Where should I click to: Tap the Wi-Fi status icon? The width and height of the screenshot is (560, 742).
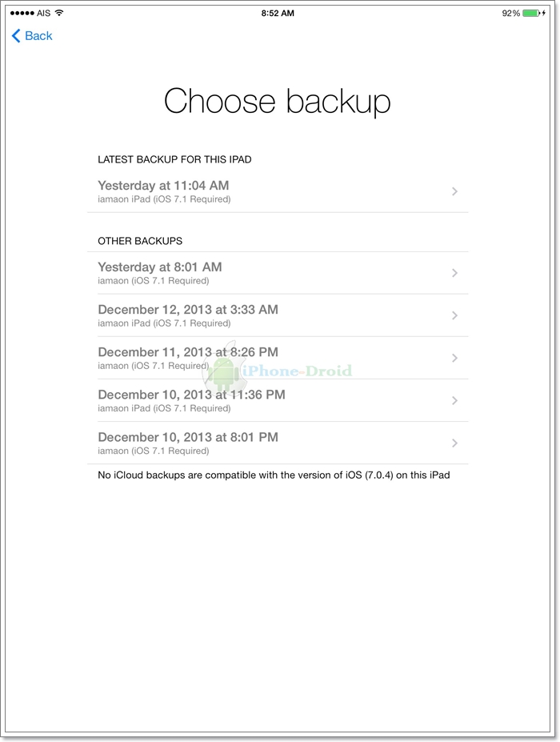click(59, 14)
